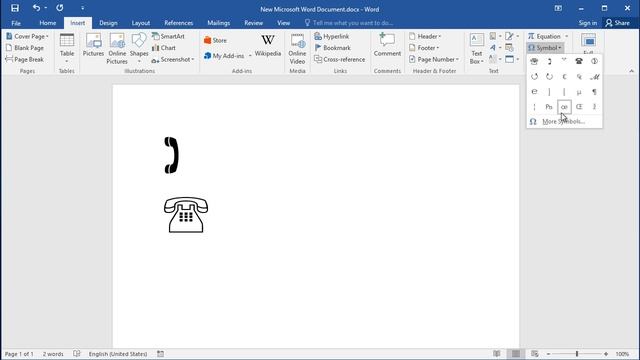The image size is (640, 360).
Task: Open Ribbon Display Options
Action: [558, 8]
